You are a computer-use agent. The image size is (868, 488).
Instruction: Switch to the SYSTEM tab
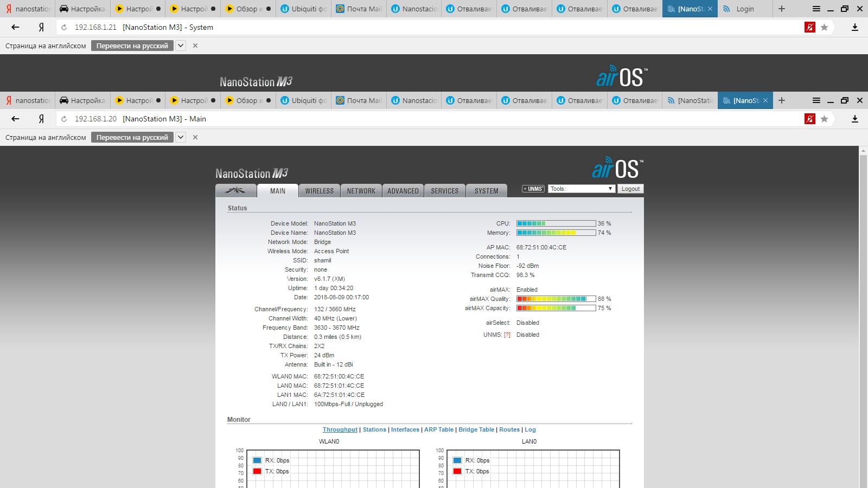point(487,191)
